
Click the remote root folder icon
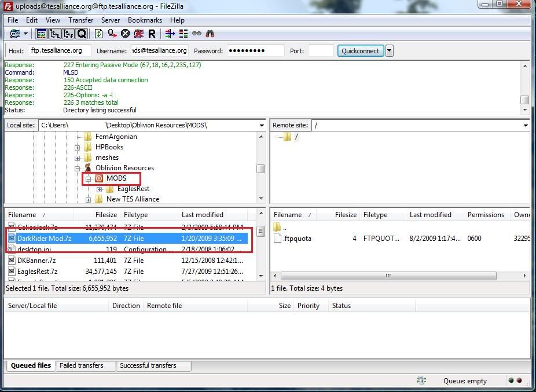pyautogui.click(x=288, y=137)
